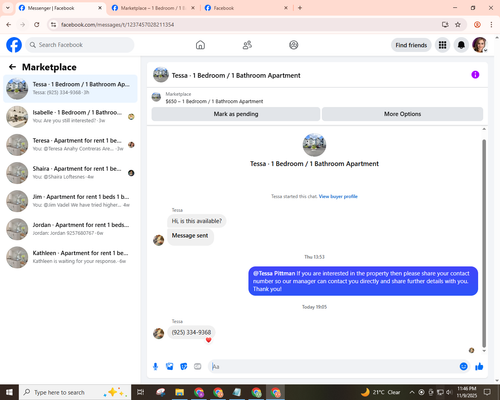
Task: Click the large apartment photo above chat
Action: pyautogui.click(x=314, y=145)
